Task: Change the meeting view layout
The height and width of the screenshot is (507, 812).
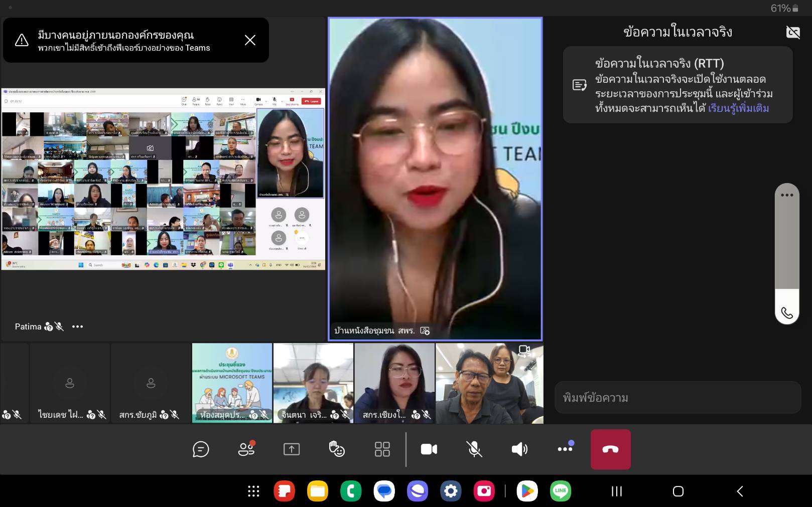Action: 382,449
